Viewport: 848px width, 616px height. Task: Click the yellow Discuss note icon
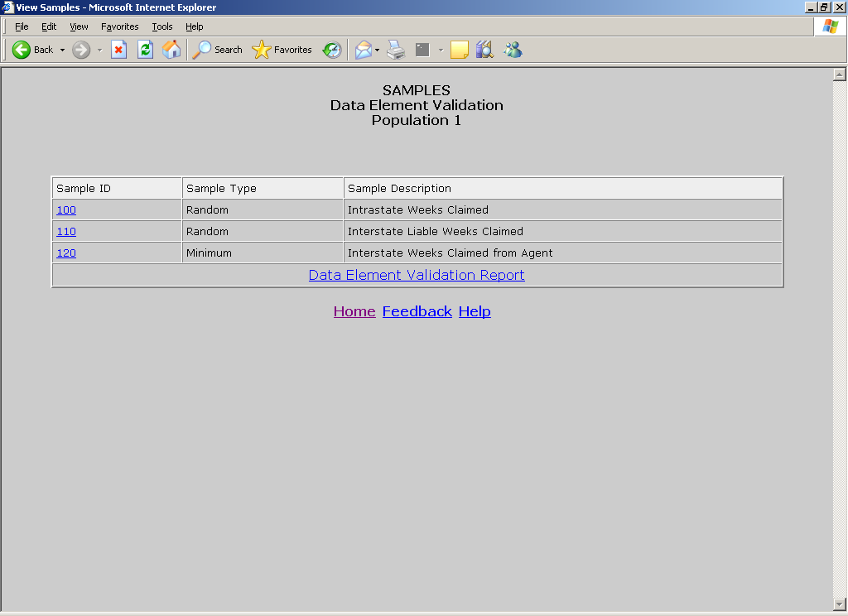[x=459, y=50]
